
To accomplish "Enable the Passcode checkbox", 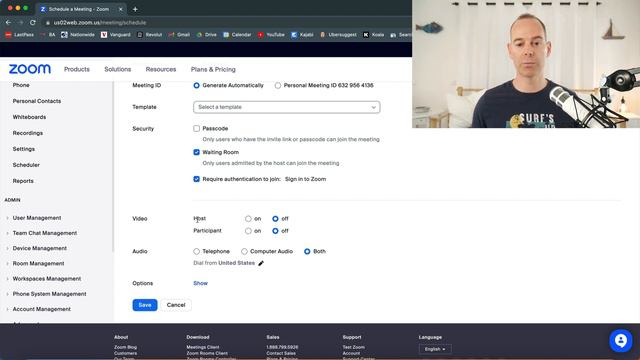I will click(196, 129).
